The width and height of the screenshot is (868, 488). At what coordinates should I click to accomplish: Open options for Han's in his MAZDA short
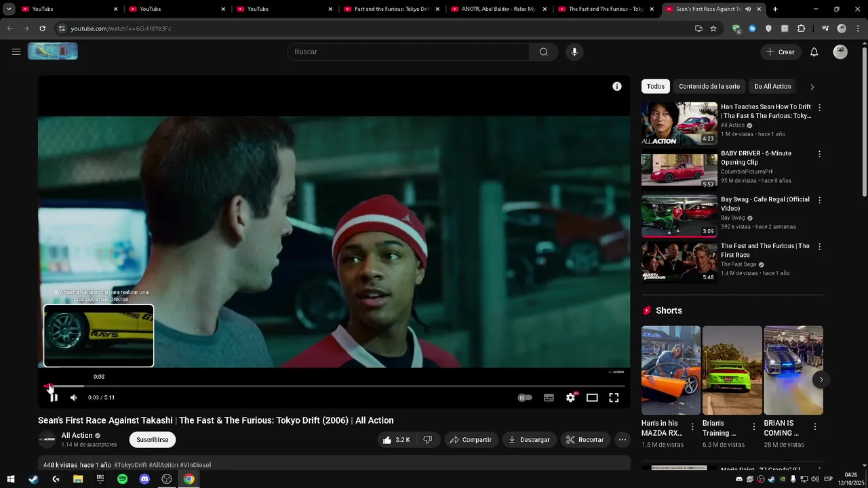click(692, 426)
